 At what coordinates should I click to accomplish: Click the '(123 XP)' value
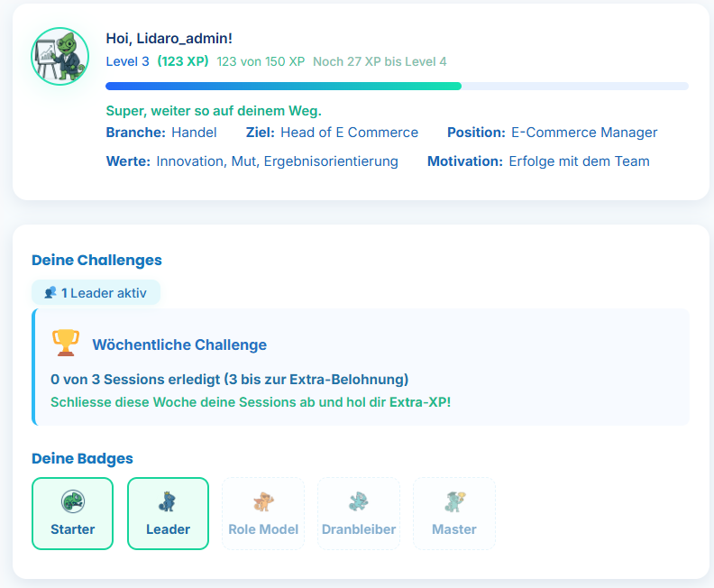tap(183, 61)
